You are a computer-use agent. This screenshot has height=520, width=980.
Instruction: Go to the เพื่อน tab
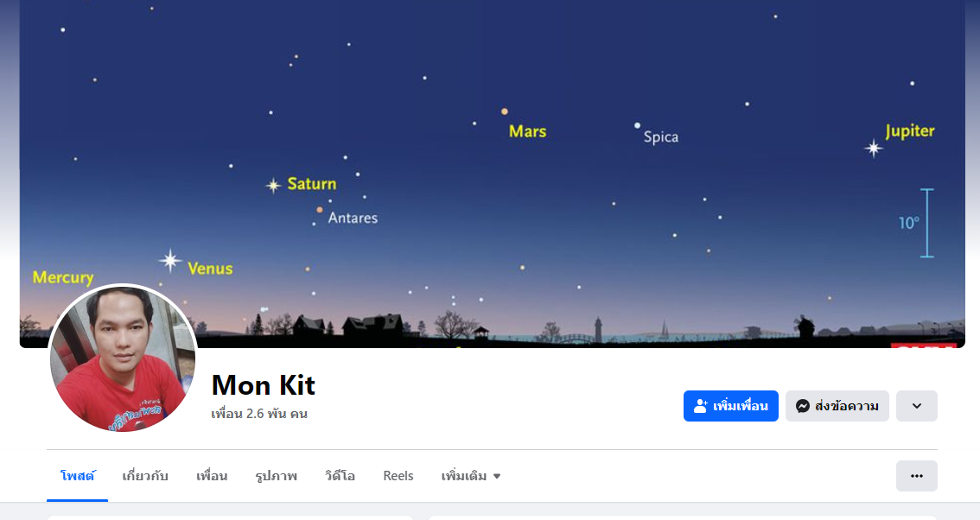211,476
